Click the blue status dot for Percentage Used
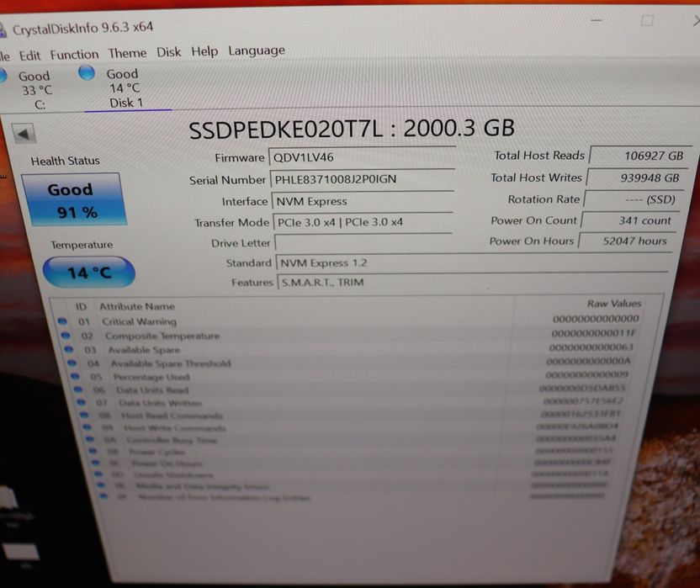This screenshot has width=700, height=588. coord(75,376)
